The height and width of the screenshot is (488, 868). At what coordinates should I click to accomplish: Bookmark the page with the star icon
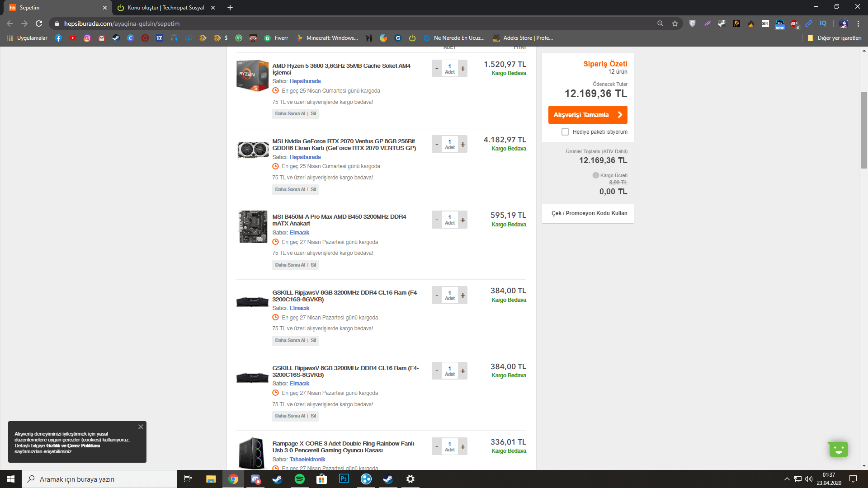click(675, 23)
